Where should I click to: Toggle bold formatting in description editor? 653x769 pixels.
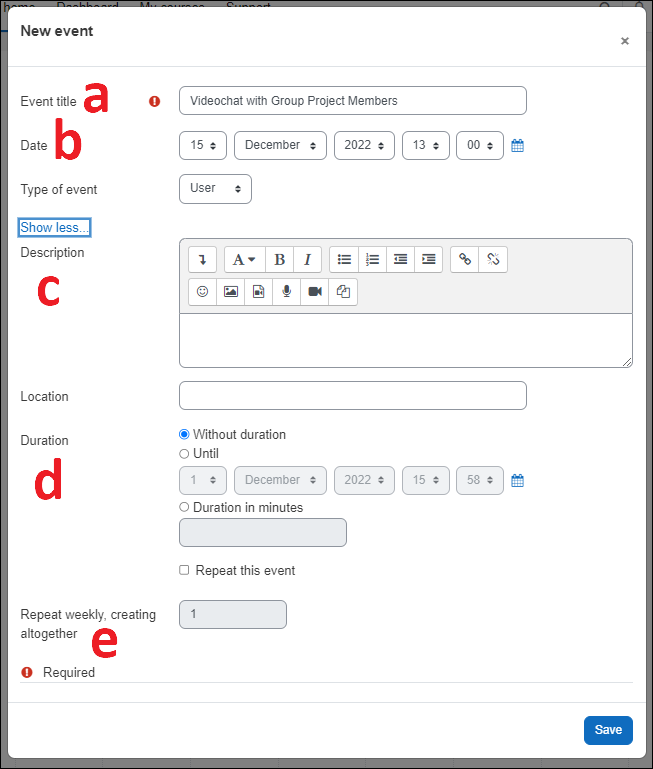(280, 260)
